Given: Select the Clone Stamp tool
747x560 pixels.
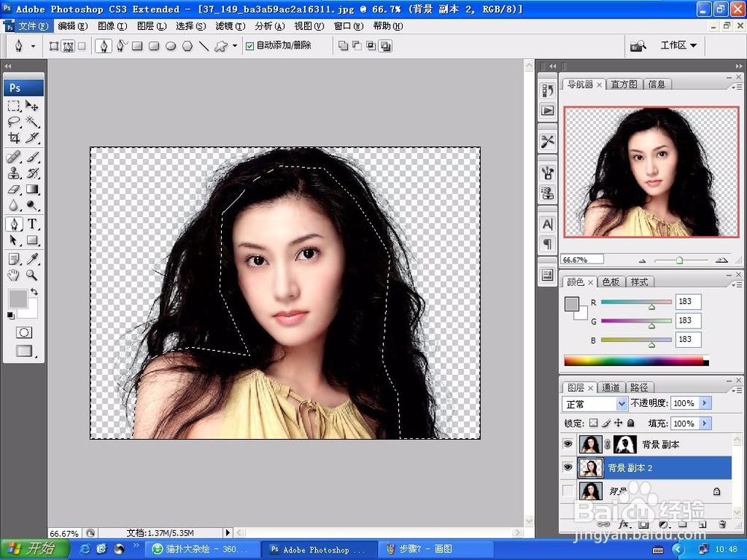Looking at the screenshot, I should coord(15,172).
